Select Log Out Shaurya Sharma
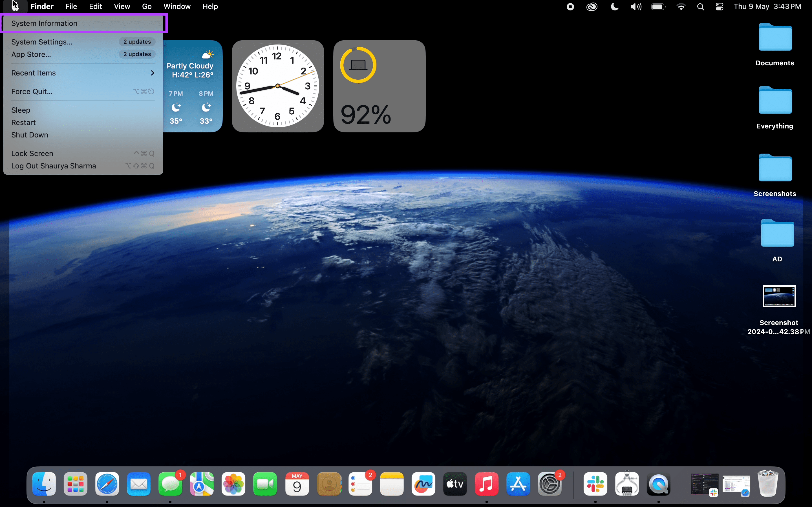Screen dimensions: 812x507 point(54,166)
